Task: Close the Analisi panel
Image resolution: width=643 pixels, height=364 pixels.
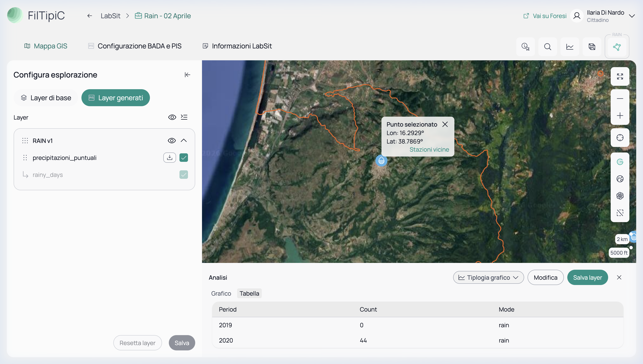Action: click(x=619, y=278)
